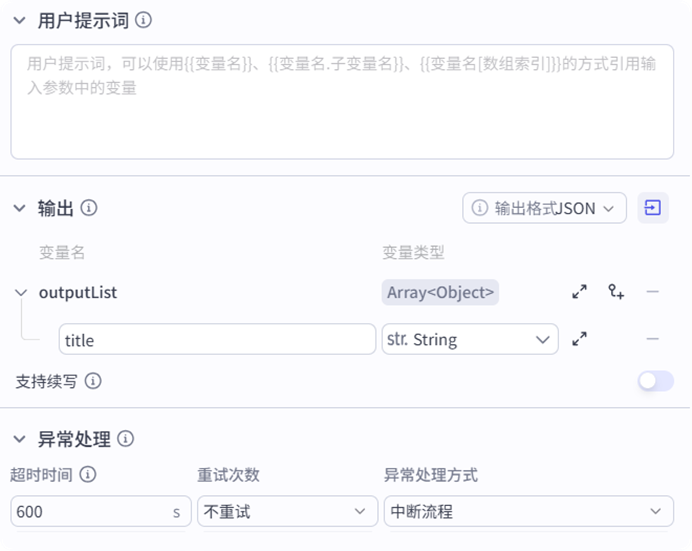The image size is (692, 551).
Task: Open the 中断流程 handling method dropdown
Action: 528,511
